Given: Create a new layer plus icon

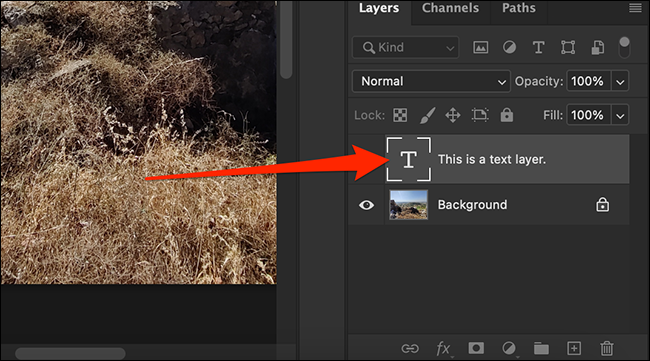Looking at the screenshot, I should pos(574,349).
